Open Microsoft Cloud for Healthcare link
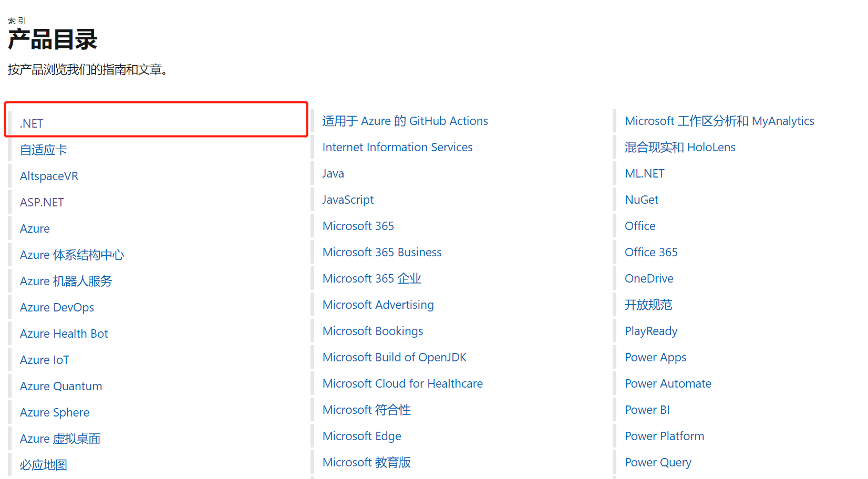The image size is (868, 479). pyautogui.click(x=402, y=383)
